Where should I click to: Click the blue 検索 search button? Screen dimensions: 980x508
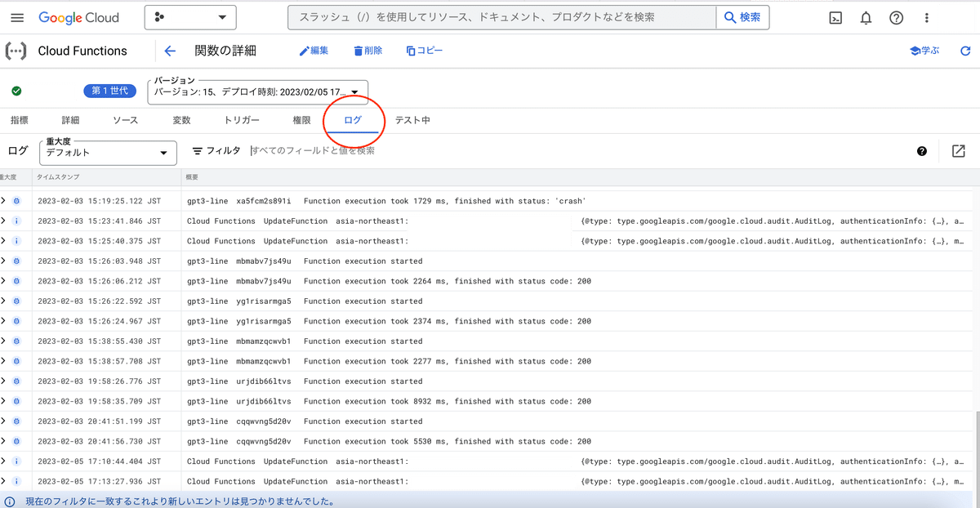click(742, 17)
